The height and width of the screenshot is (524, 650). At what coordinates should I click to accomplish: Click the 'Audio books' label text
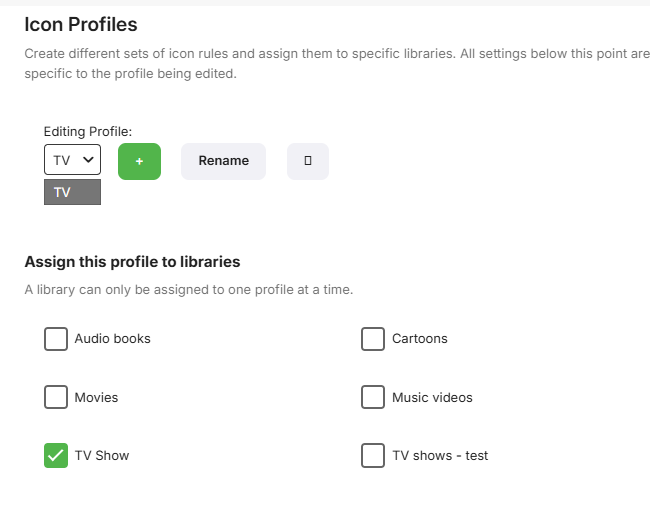pyautogui.click(x=112, y=339)
